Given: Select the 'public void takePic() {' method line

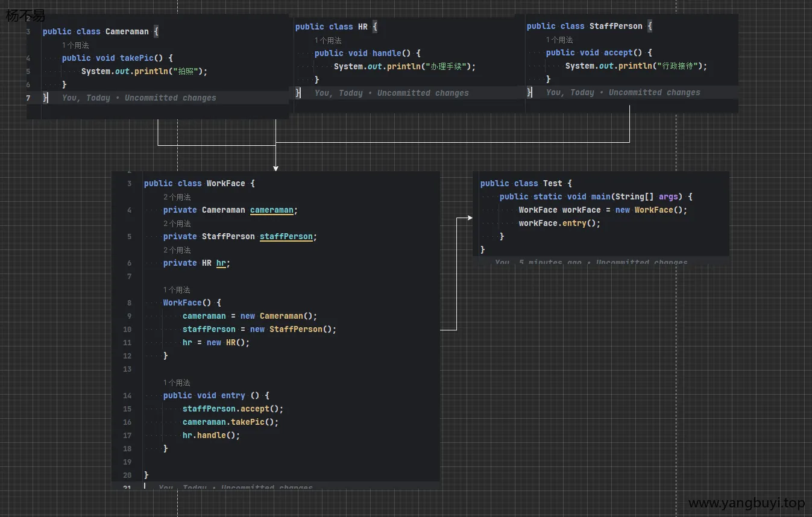Looking at the screenshot, I should (x=117, y=58).
